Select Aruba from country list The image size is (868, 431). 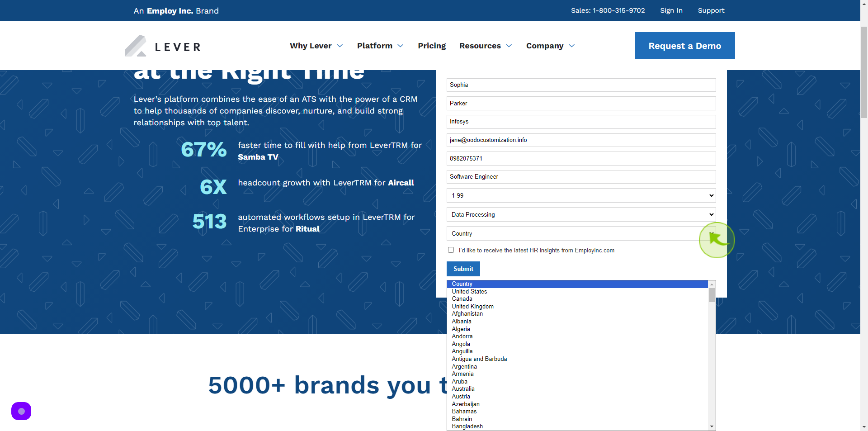click(577, 382)
